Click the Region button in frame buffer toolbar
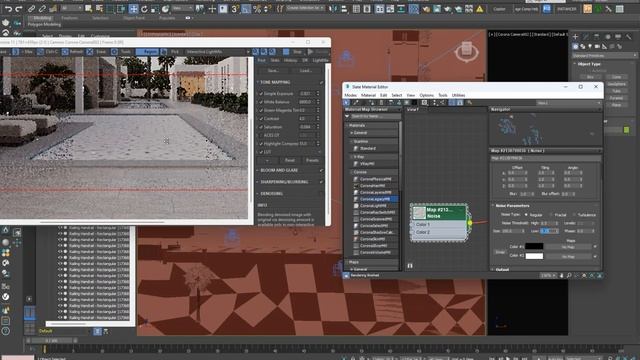The width and height of the screenshot is (640, 360). tap(147, 52)
